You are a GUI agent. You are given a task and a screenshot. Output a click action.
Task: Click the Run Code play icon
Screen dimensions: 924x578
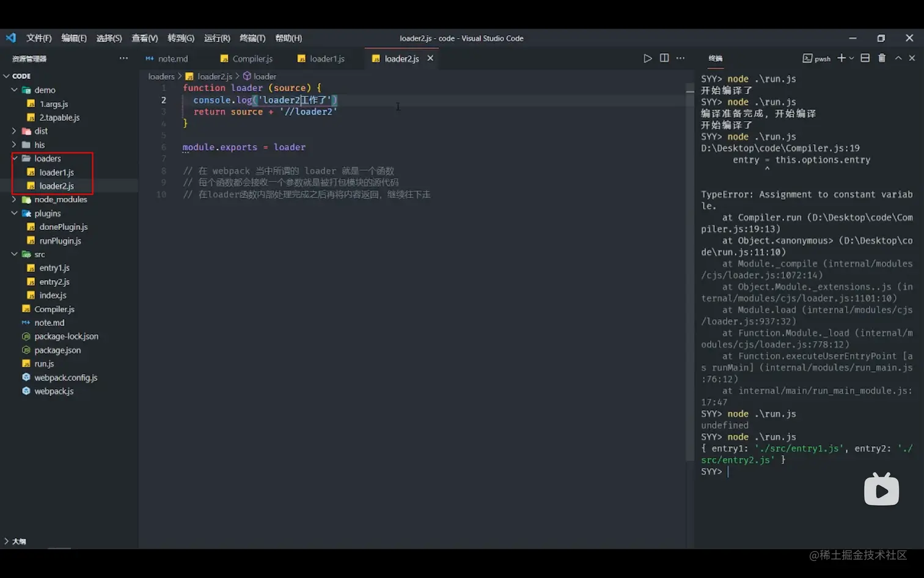point(647,58)
